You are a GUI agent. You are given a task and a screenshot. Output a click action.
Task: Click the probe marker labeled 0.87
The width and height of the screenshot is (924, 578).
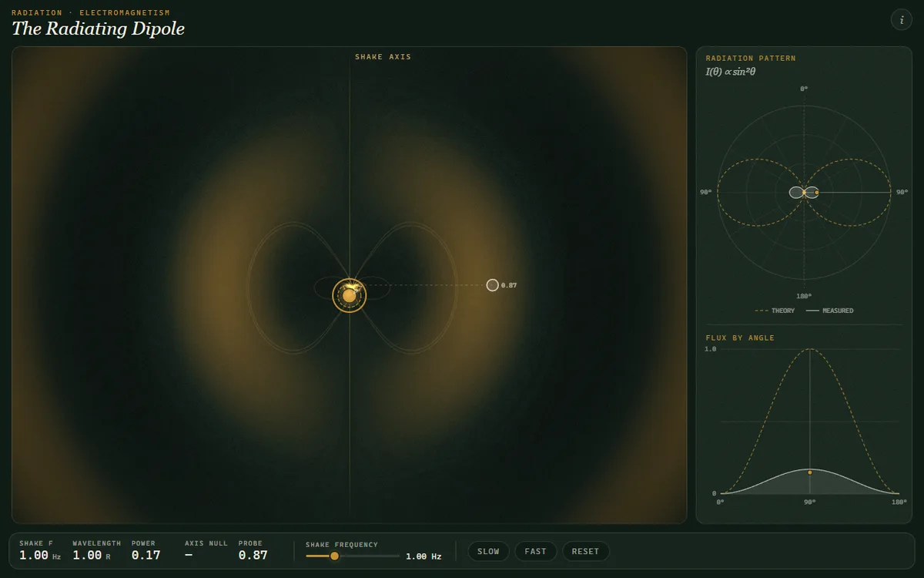[x=493, y=285]
